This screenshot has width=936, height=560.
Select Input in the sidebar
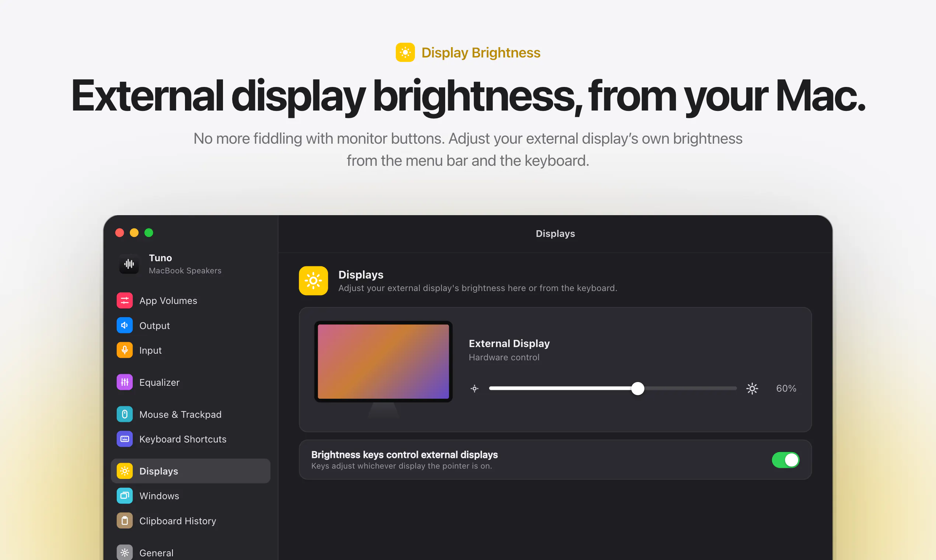[x=191, y=350]
